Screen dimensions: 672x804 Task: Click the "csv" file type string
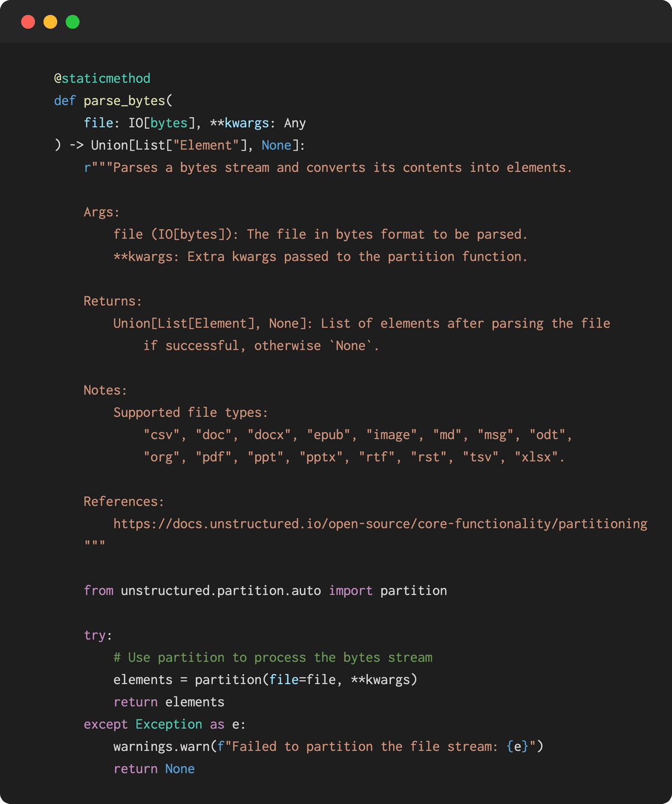pyautogui.click(x=162, y=435)
